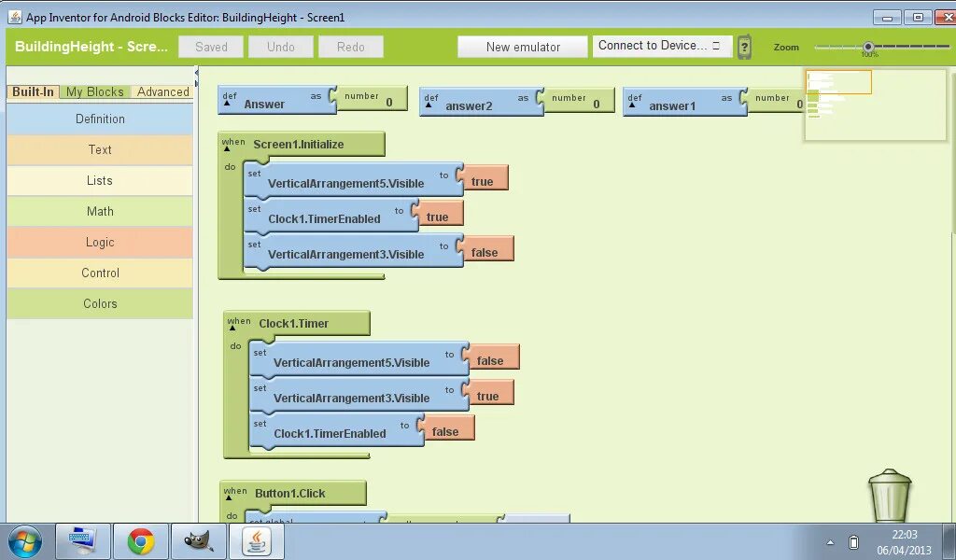
Task: Select true on Clock1.TimerEnabled in Screen1.Initialize
Action: pos(441,214)
